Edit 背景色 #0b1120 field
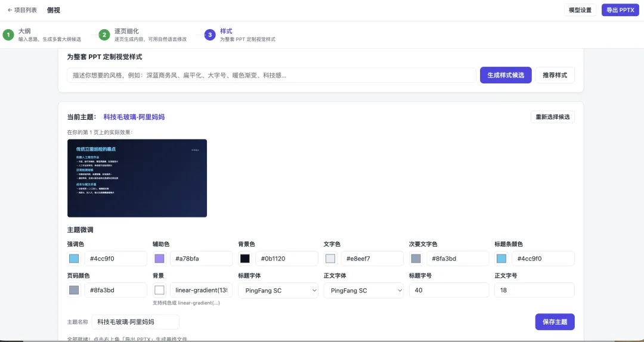The width and height of the screenshot is (644, 342). click(x=287, y=259)
